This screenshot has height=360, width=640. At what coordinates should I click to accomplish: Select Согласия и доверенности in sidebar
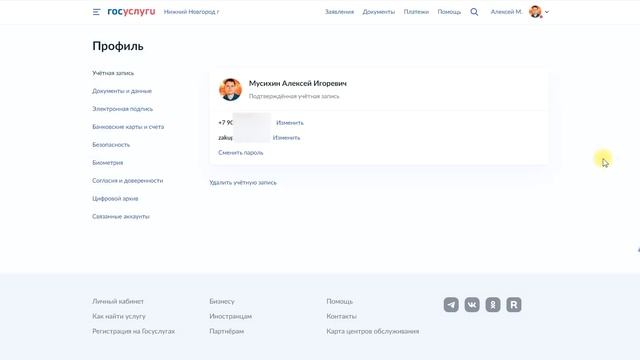[x=128, y=181]
